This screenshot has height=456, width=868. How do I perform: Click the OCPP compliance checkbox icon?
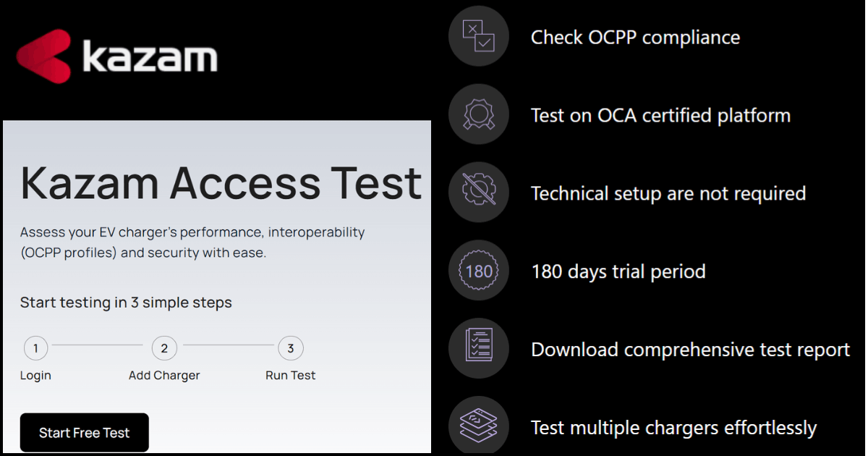coord(479,37)
